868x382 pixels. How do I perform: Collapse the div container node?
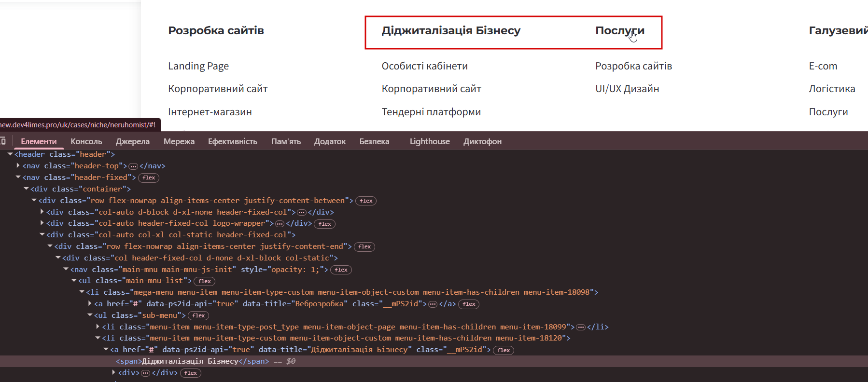point(26,189)
